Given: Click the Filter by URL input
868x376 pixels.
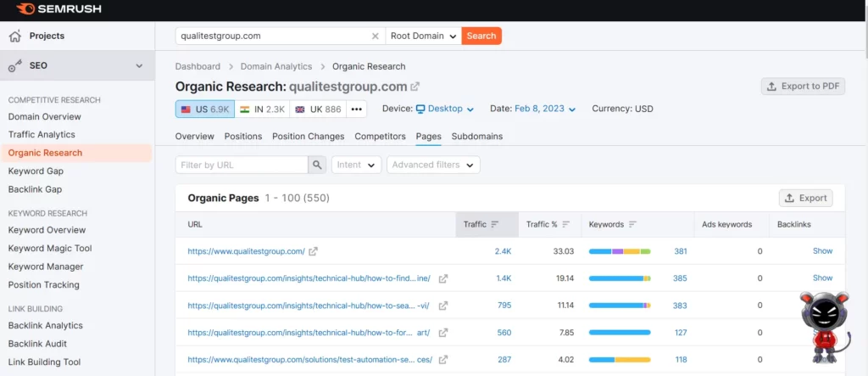Looking at the screenshot, I should pos(242,165).
